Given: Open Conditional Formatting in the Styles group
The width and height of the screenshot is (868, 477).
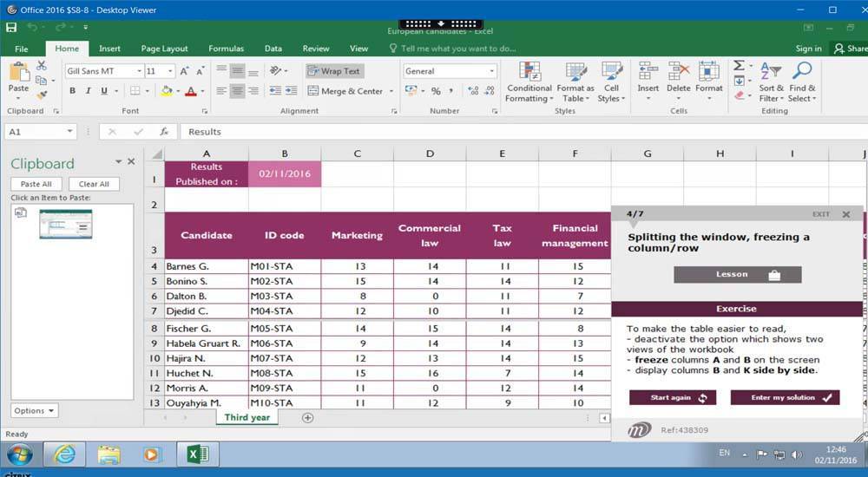Looking at the screenshot, I should click(529, 82).
